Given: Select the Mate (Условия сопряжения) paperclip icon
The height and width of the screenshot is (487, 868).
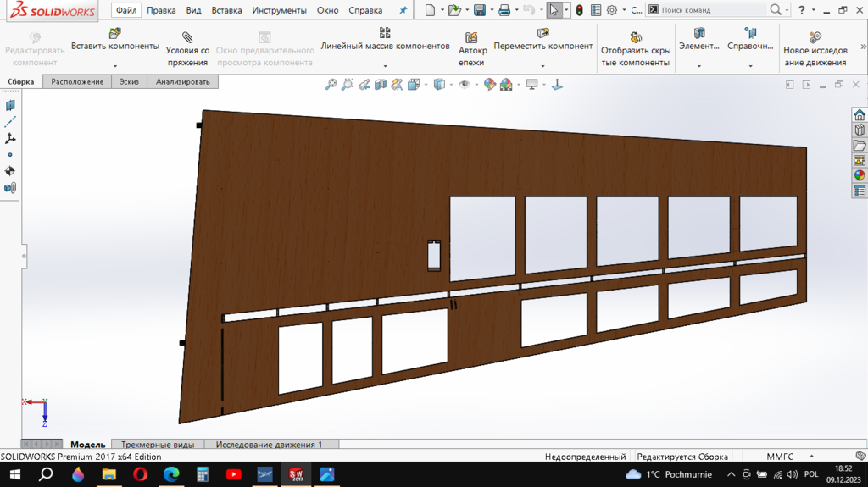Looking at the screenshot, I should [x=187, y=36].
